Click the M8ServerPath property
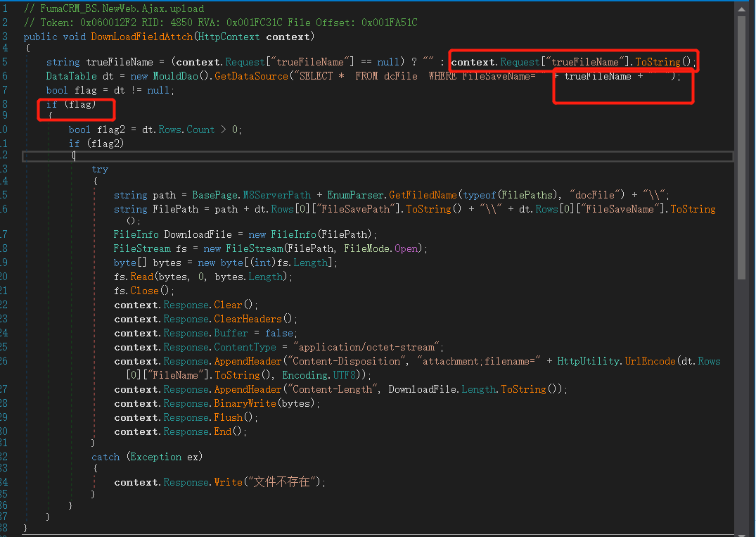This screenshot has width=756, height=537. pos(277,195)
